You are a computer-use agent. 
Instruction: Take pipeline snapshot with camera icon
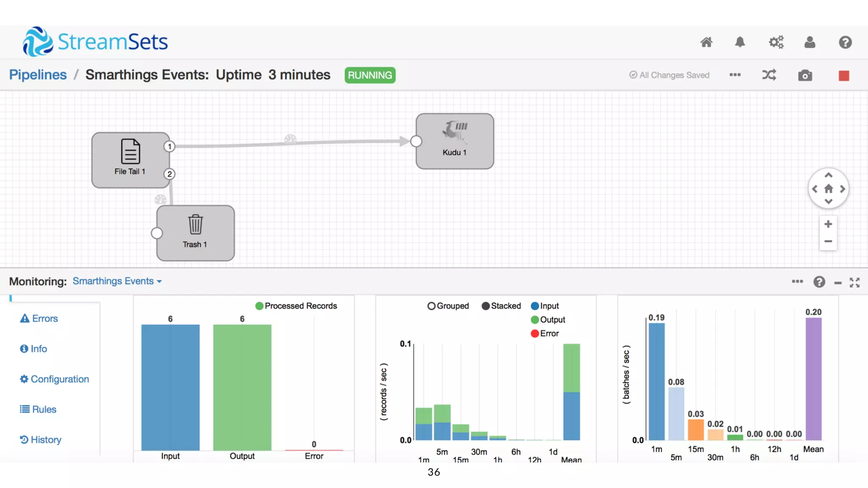(805, 75)
